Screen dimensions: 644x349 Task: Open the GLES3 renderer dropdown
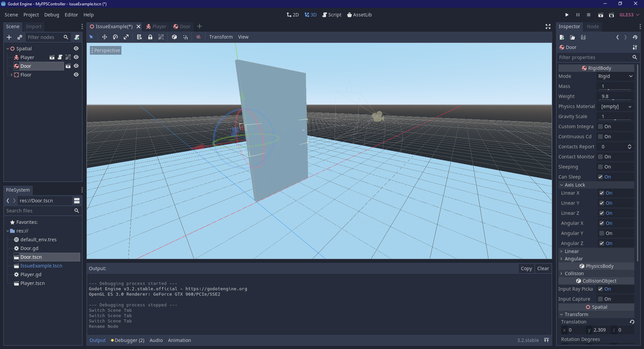[x=629, y=15]
